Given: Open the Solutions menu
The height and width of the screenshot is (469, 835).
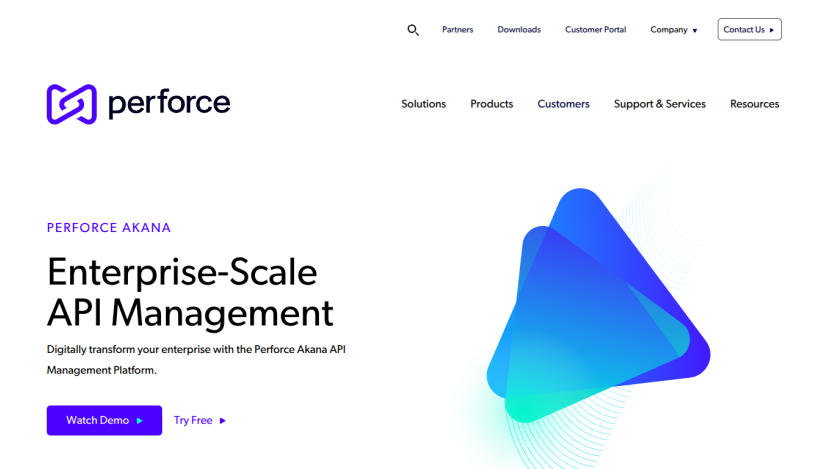Looking at the screenshot, I should (x=423, y=104).
